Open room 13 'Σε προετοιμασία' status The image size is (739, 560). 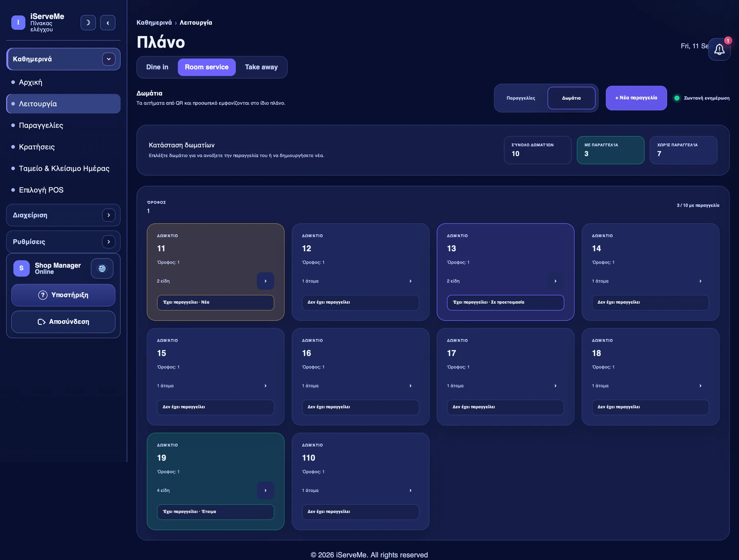(x=505, y=303)
